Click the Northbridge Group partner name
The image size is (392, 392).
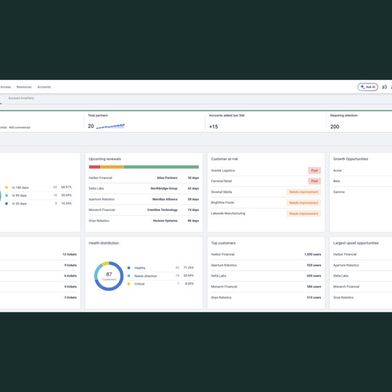tap(164, 189)
